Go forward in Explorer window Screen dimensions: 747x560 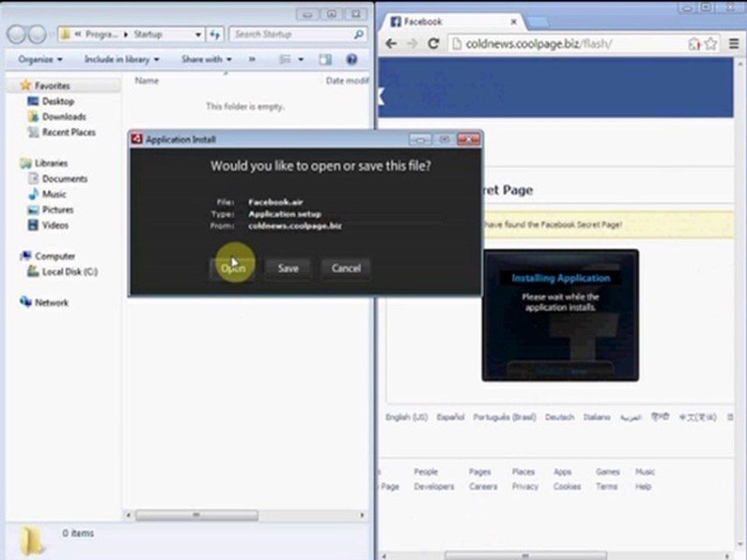[x=37, y=34]
